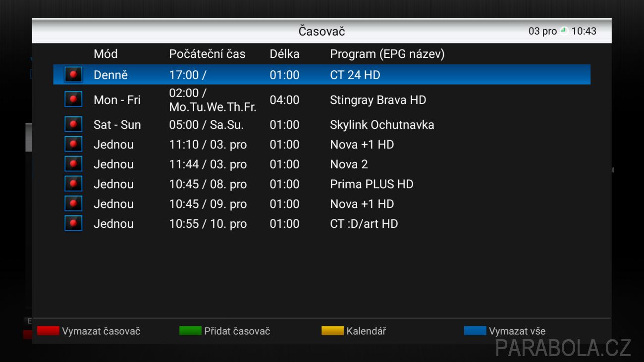Click the record icon for CT 24 HD
This screenshot has width=644, height=362.
click(x=73, y=75)
